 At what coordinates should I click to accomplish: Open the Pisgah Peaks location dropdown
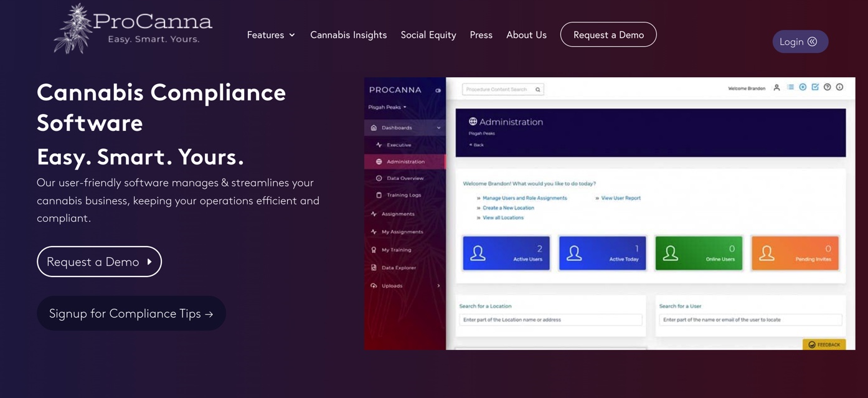387,107
